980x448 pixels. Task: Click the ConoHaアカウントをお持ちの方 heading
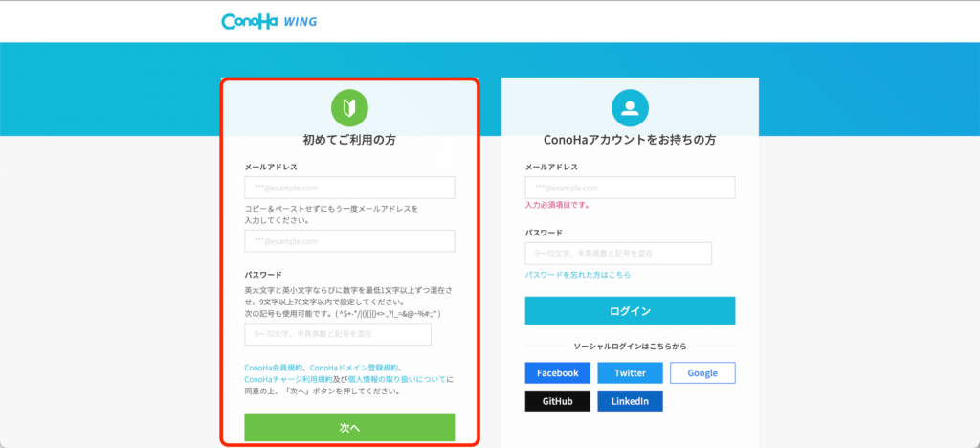[x=630, y=140]
